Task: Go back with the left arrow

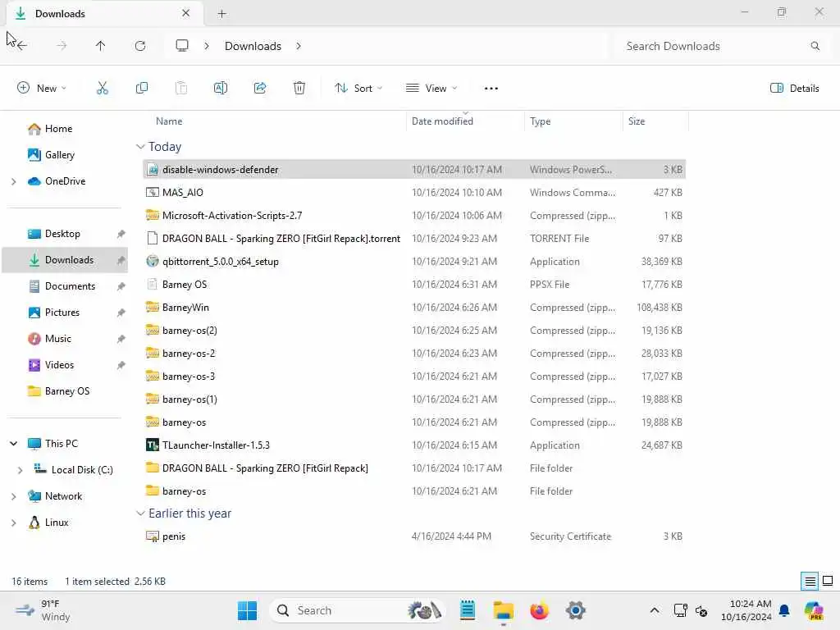Action: click(x=21, y=46)
